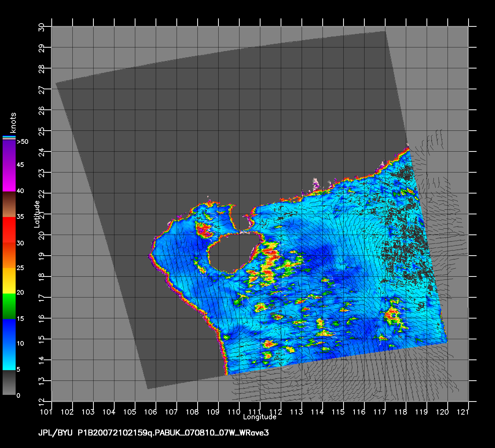Select the red 30–35 knots colorbar segment
The image size is (495, 448).
(9, 230)
